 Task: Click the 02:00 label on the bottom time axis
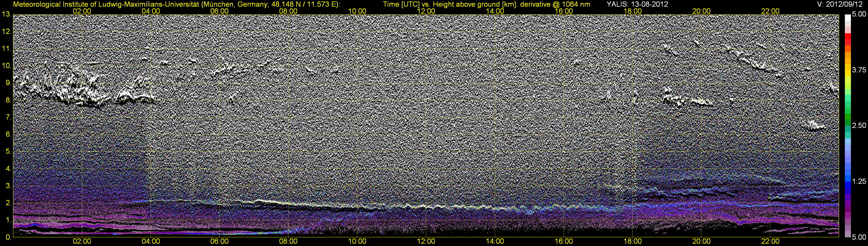pos(82,242)
